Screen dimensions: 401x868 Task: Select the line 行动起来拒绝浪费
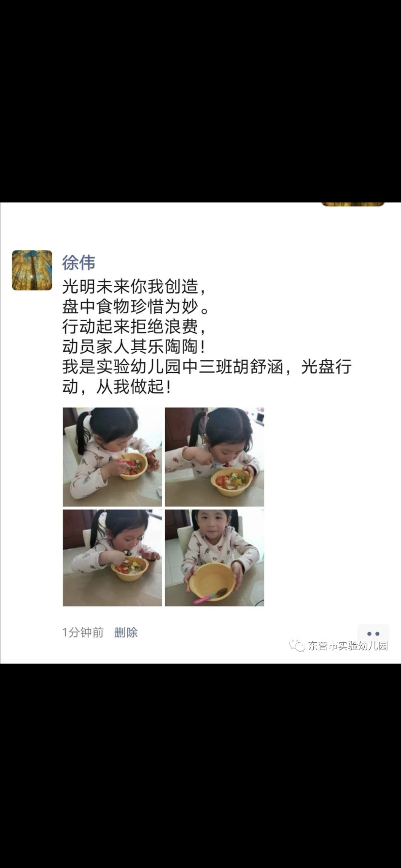click(x=130, y=327)
